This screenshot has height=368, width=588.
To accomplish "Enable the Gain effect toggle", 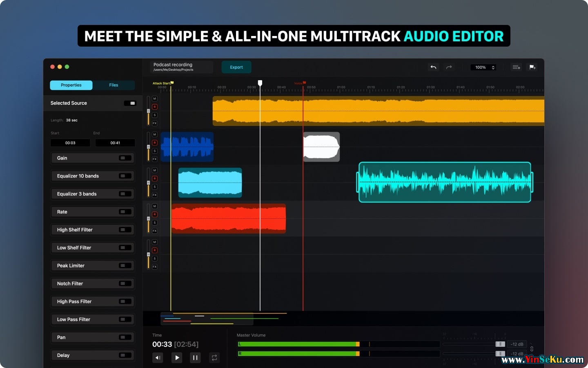I will 125,158.
